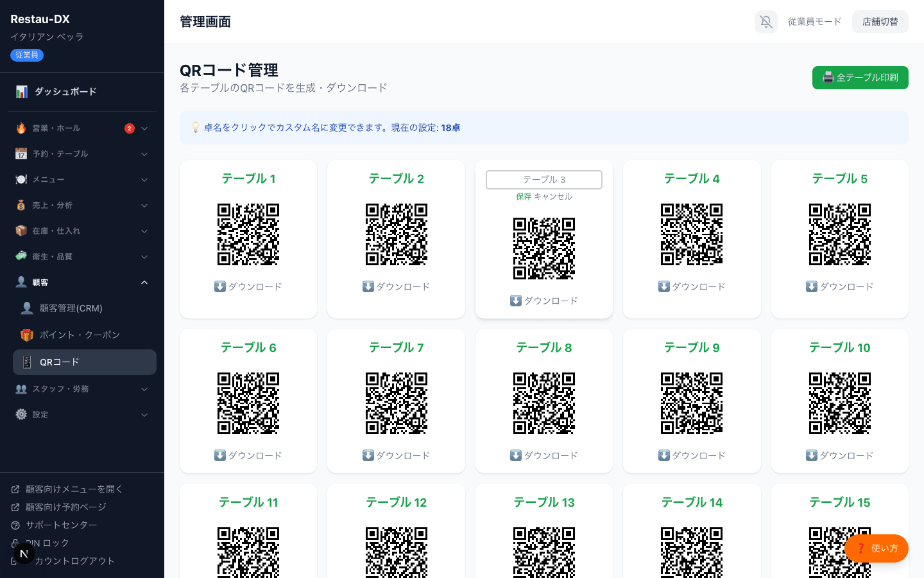Click the テーブル 3 name input field

tap(544, 180)
